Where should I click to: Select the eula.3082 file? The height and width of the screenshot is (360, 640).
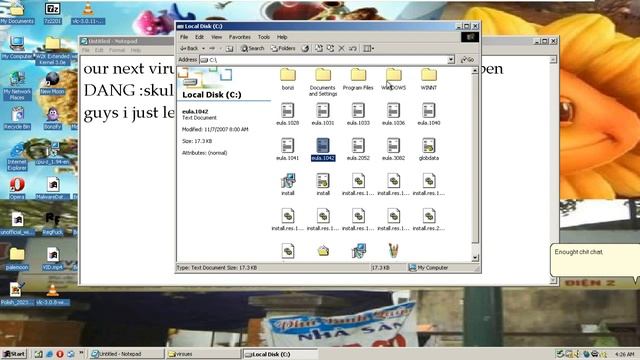pyautogui.click(x=393, y=149)
